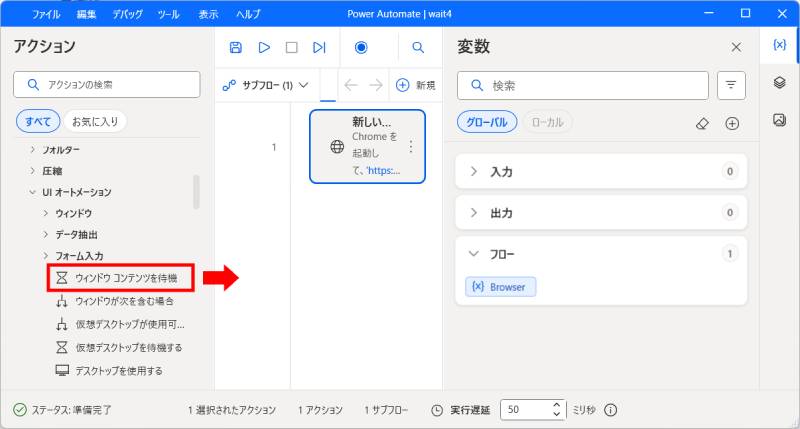The height and width of the screenshot is (429, 800).
Task: Select the Chrome launch action globe icon
Action: click(337, 147)
